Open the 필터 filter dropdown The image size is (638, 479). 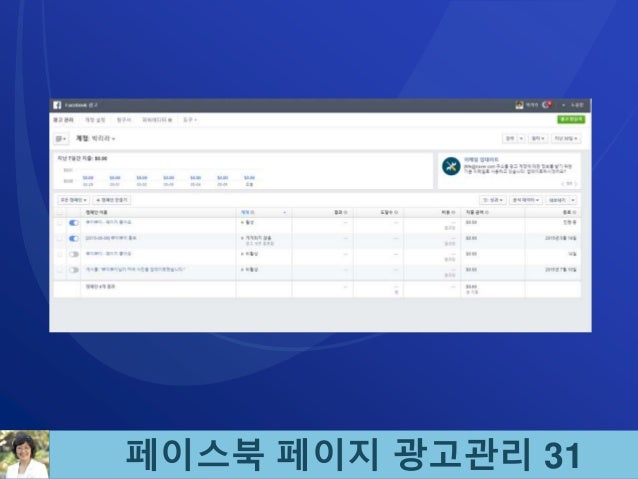pos(537,138)
